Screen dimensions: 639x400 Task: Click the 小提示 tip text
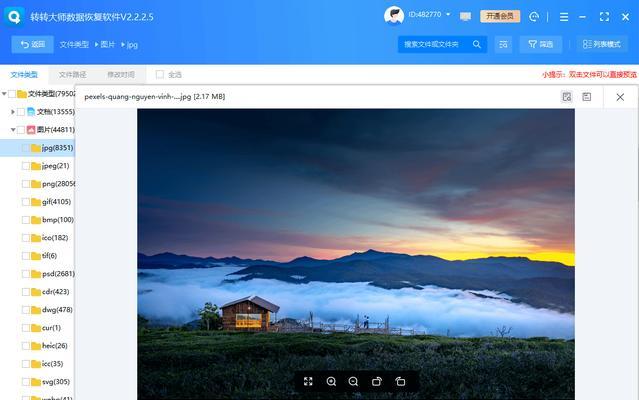pyautogui.click(x=589, y=75)
